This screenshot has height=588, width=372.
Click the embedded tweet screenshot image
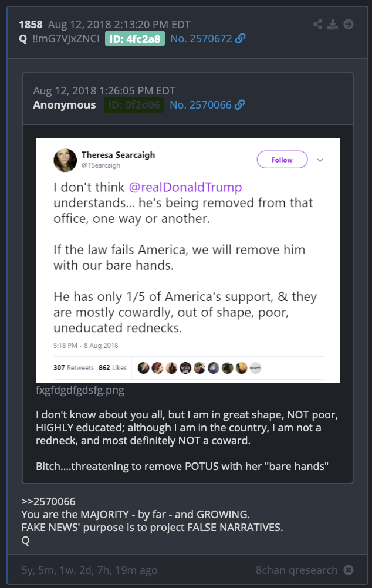tap(188, 260)
